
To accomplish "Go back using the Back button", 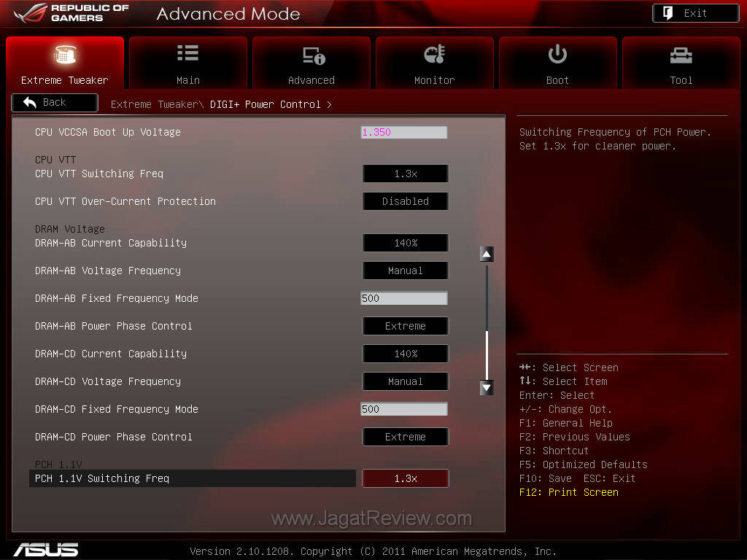I will (55, 103).
